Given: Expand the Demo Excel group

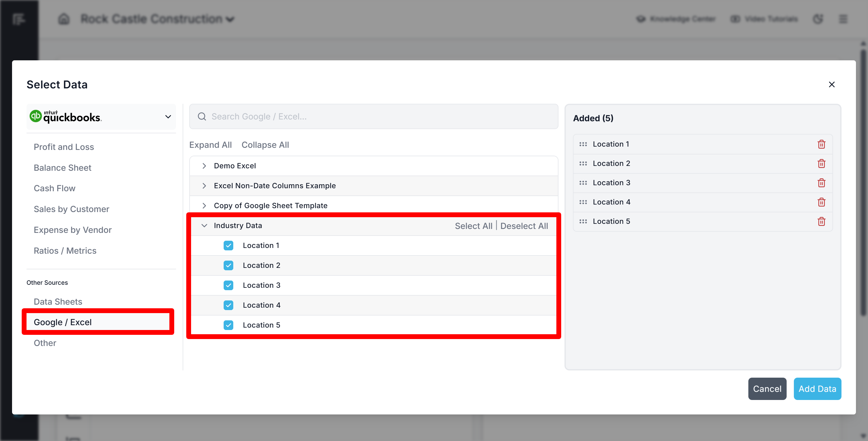Looking at the screenshot, I should [x=204, y=166].
